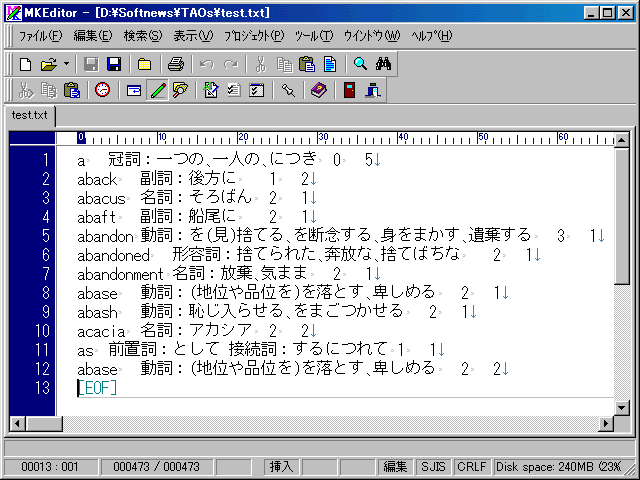Click the binoculars find icon
Image resolution: width=640 pixels, height=480 pixels.
383,64
